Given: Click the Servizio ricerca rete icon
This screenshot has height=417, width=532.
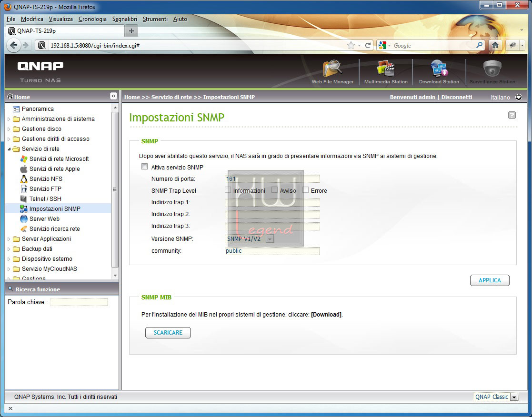Looking at the screenshot, I should point(24,229).
